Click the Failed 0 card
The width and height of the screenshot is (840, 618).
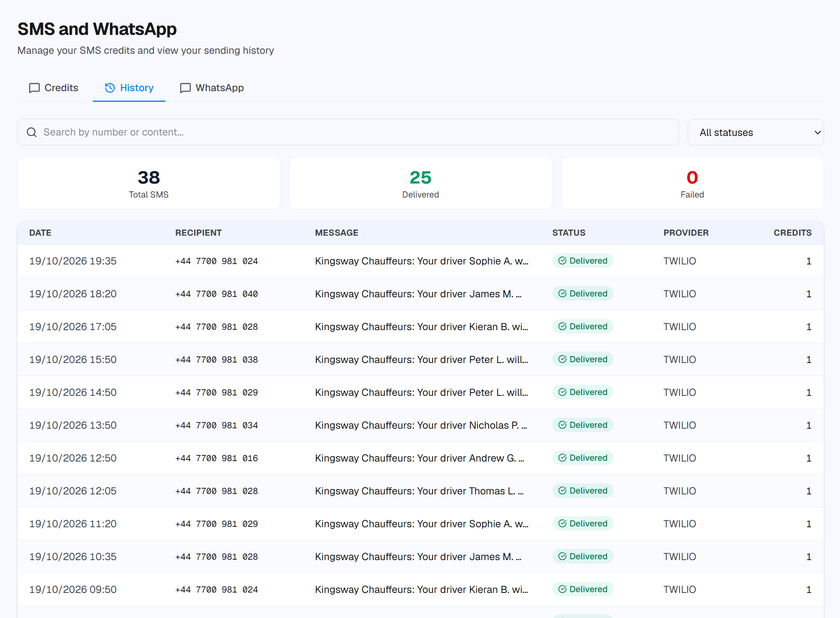pos(692,183)
